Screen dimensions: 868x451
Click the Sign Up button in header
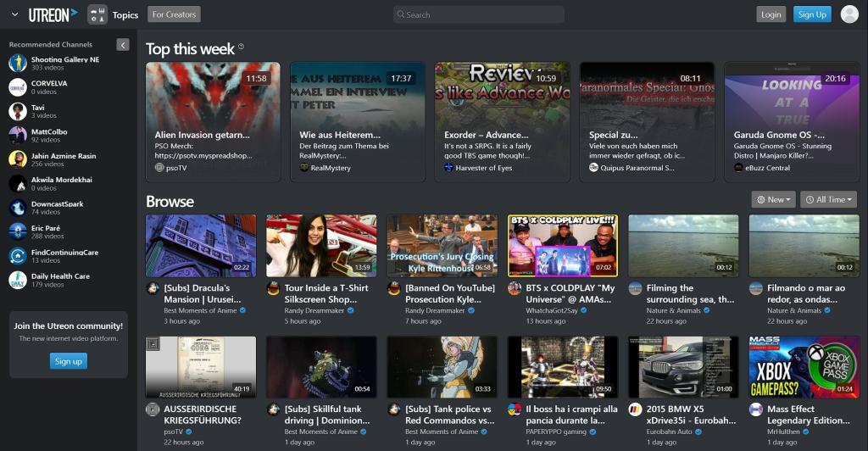[812, 14]
